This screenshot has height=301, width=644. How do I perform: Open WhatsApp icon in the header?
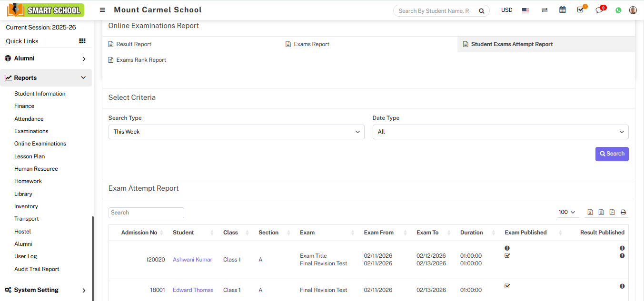(618, 10)
